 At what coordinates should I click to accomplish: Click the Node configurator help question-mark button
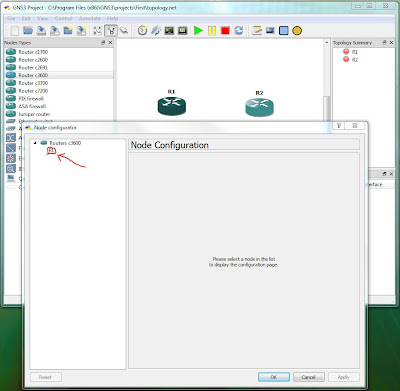pyautogui.click(x=339, y=126)
